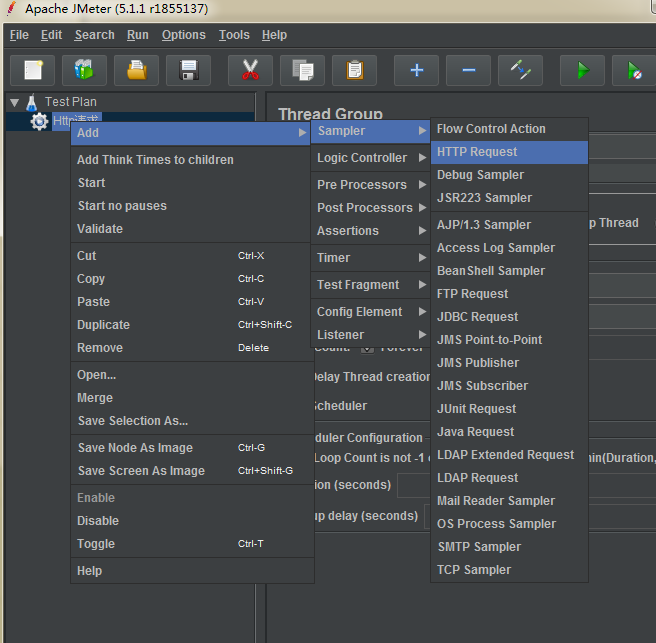Open the Edit menu

coord(51,35)
